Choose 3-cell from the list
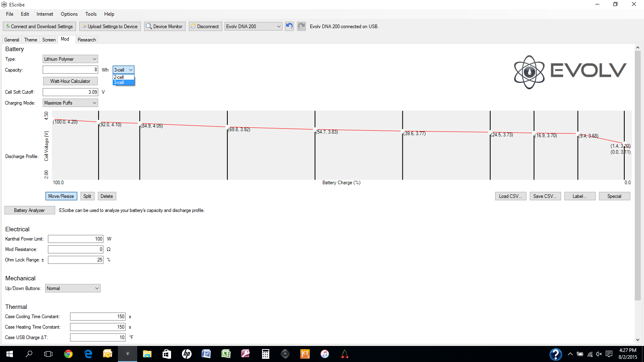 click(124, 82)
